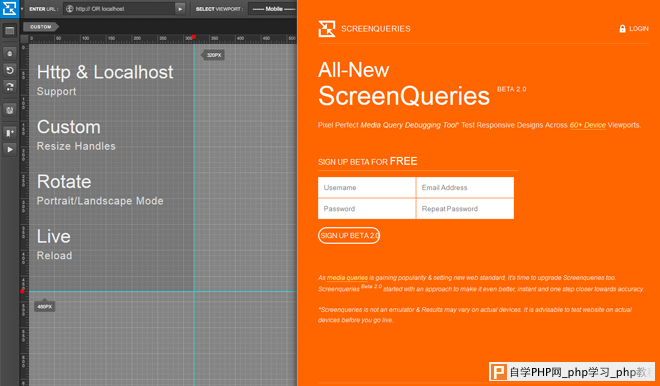Click the red height handle on left ruler

click(22, 291)
